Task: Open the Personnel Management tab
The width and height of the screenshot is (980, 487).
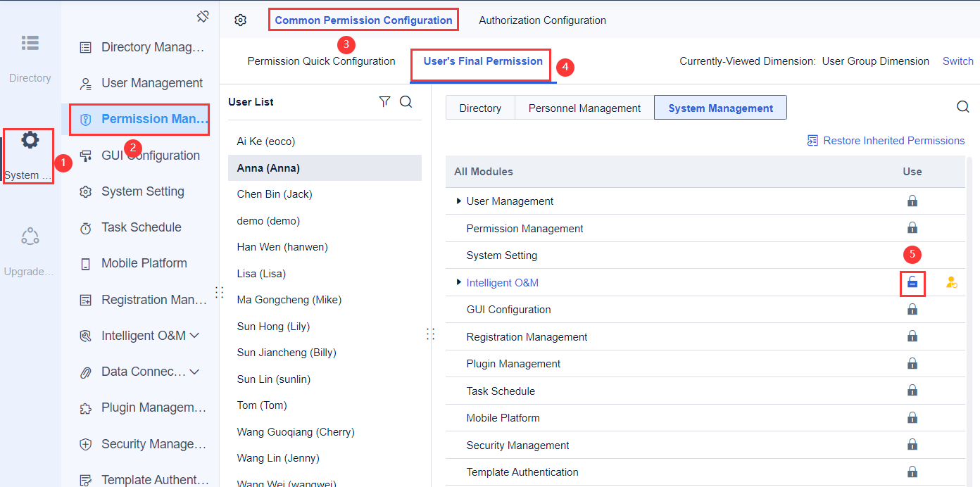Action: pyautogui.click(x=584, y=107)
